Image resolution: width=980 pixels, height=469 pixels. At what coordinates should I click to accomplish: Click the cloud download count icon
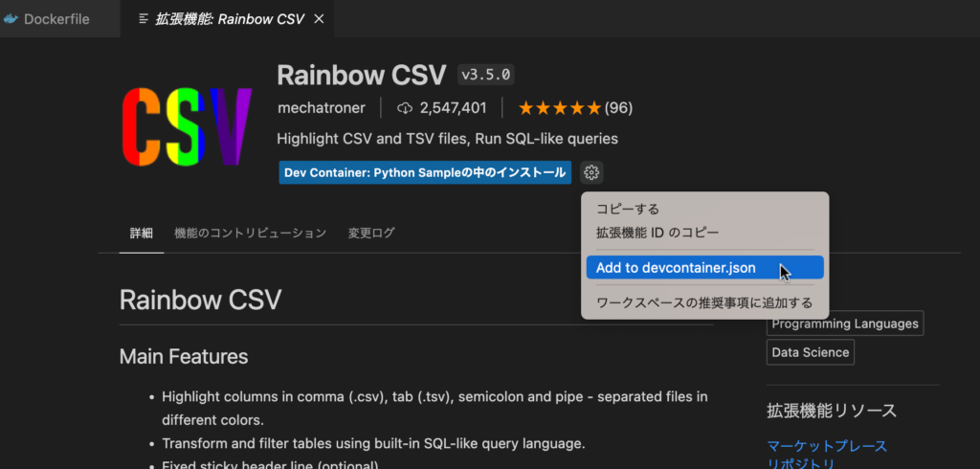pyautogui.click(x=404, y=108)
